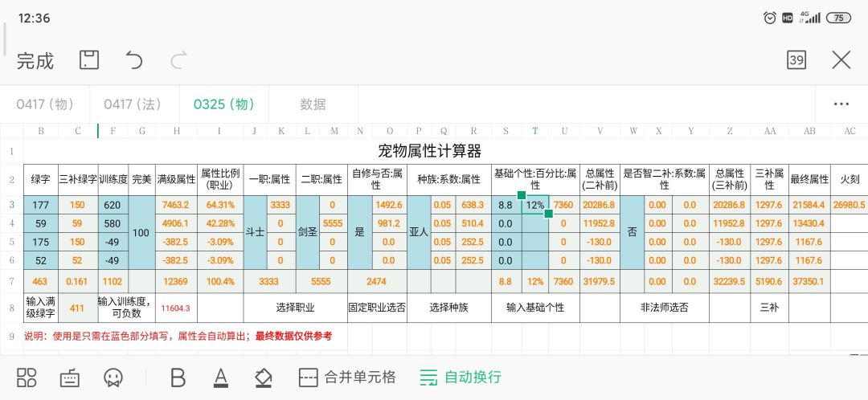Select the cell containing 411
The width and height of the screenshot is (868, 400).
(78, 308)
